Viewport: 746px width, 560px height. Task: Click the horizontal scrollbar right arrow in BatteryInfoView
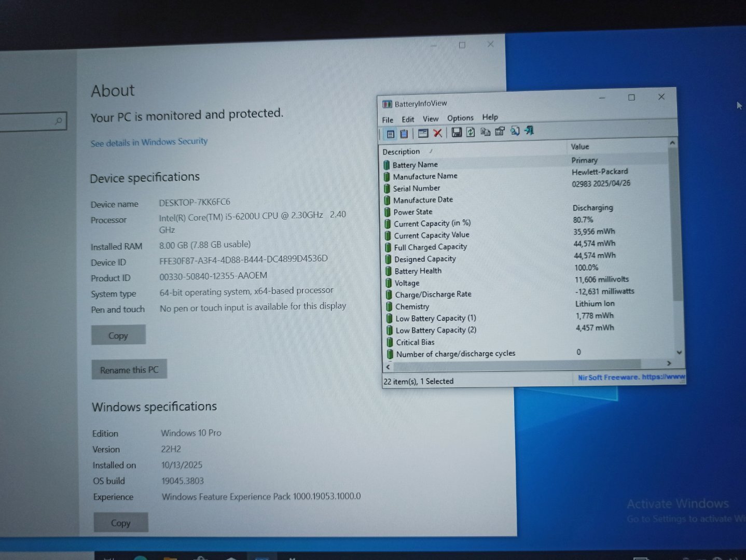[669, 363]
